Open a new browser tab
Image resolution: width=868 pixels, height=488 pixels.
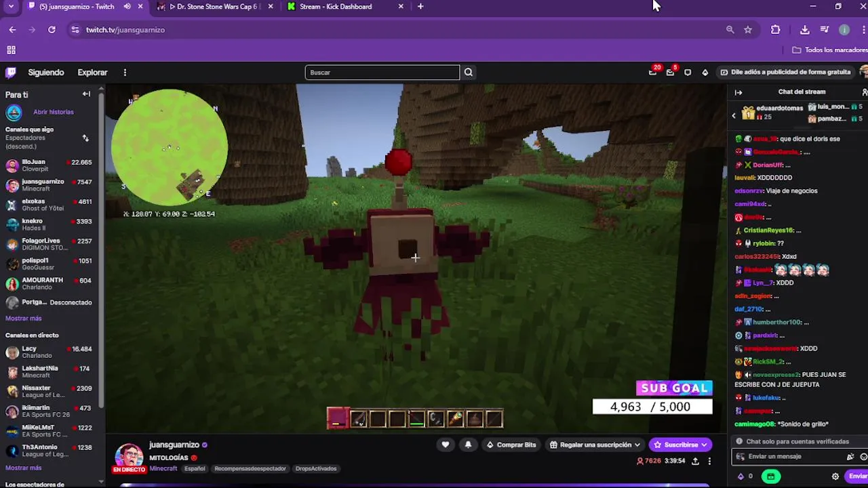[420, 7]
